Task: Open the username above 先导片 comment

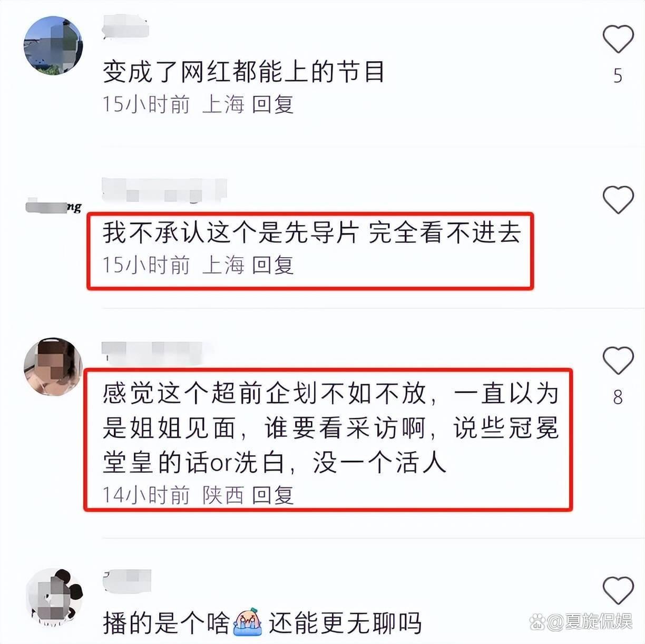Action: (164, 190)
